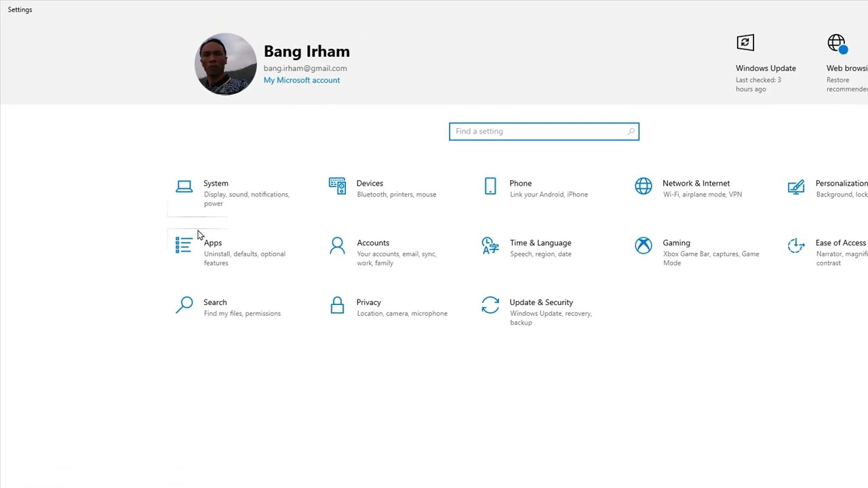Click the Personalization title text
Screen dimensions: 868x488
(x=841, y=183)
